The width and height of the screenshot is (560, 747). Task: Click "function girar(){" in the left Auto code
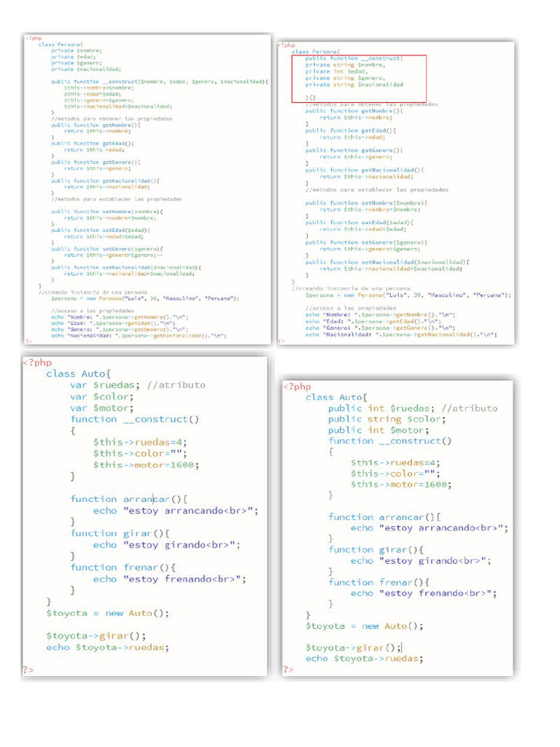(120, 533)
